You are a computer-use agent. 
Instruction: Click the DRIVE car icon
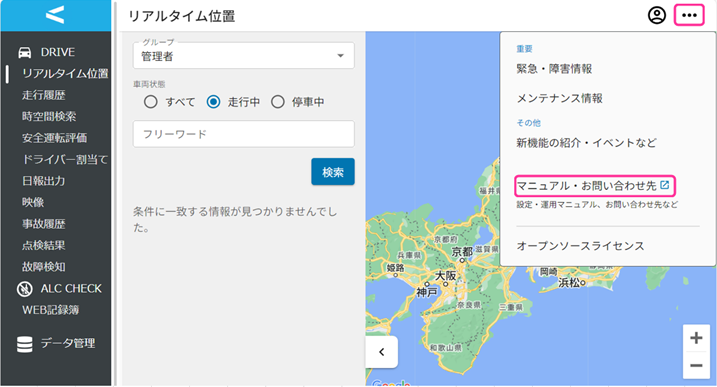pyautogui.click(x=25, y=52)
